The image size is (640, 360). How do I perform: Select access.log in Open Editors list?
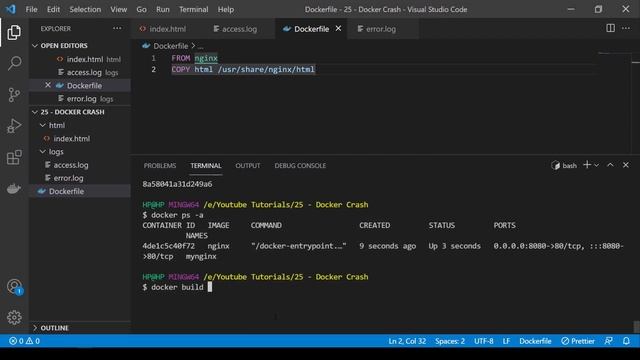coord(80,72)
